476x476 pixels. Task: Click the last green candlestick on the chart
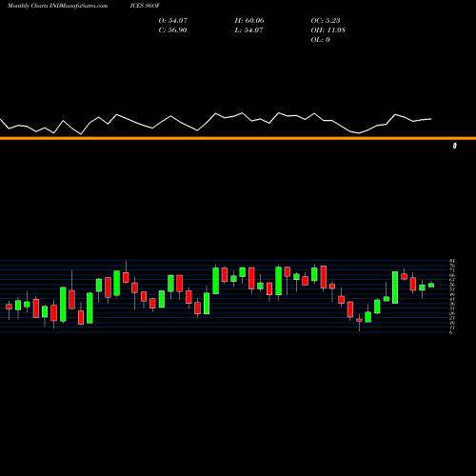tap(431, 285)
